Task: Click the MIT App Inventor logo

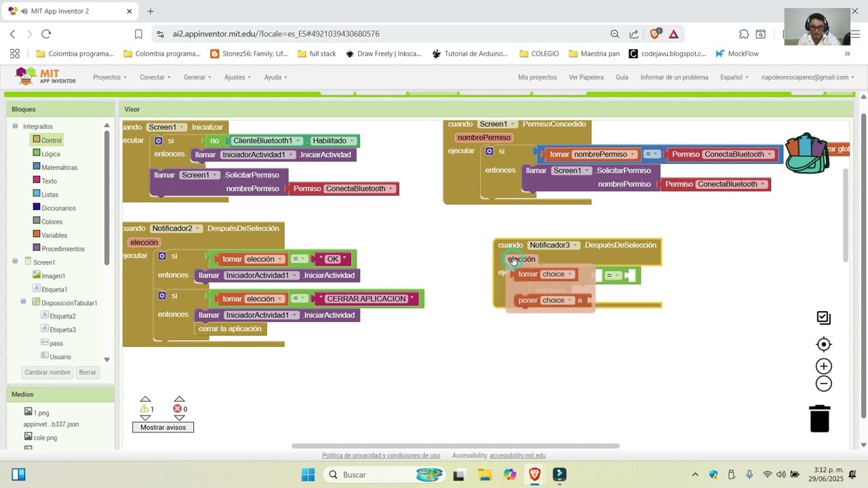Action: coord(46,77)
